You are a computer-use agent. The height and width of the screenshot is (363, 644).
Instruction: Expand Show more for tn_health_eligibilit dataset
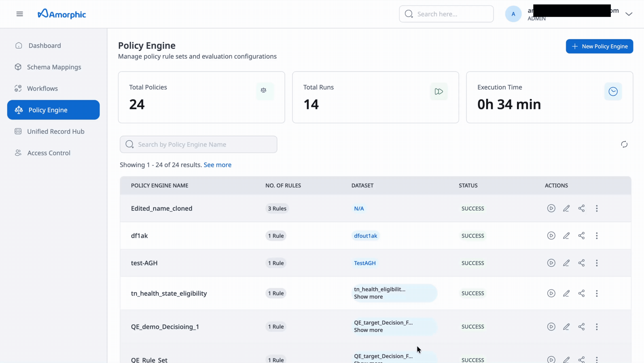tap(368, 297)
